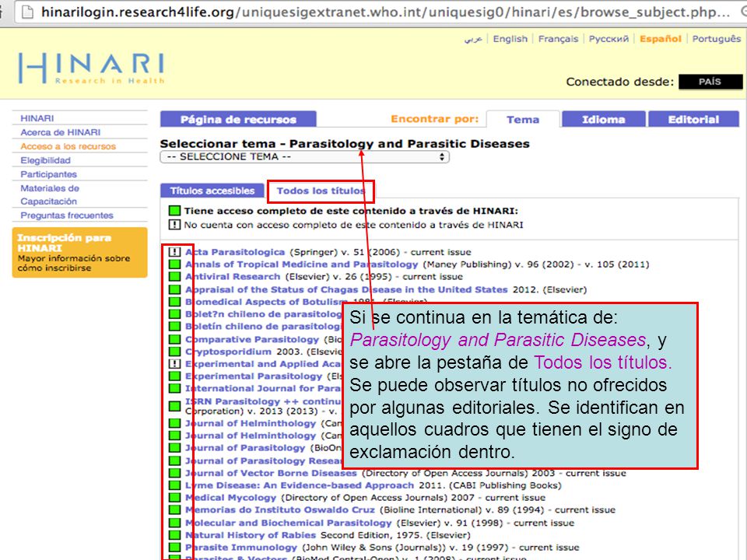Open Appraisal of the Status of Chagas Disease
The image size is (747, 560).
[x=346, y=289]
